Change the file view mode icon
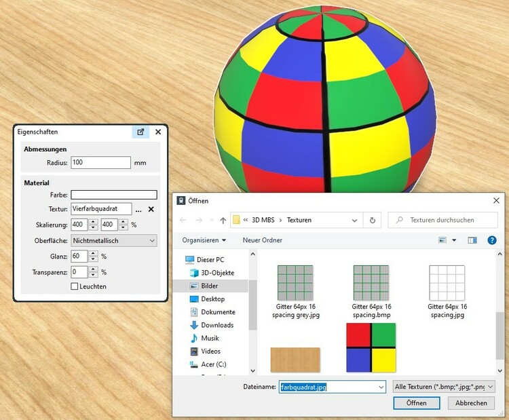 tap(442, 240)
